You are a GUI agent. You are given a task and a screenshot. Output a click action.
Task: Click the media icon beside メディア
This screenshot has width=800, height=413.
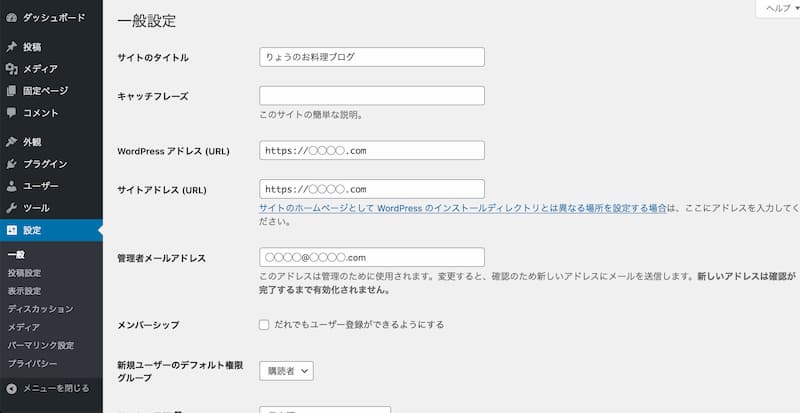(x=12, y=69)
